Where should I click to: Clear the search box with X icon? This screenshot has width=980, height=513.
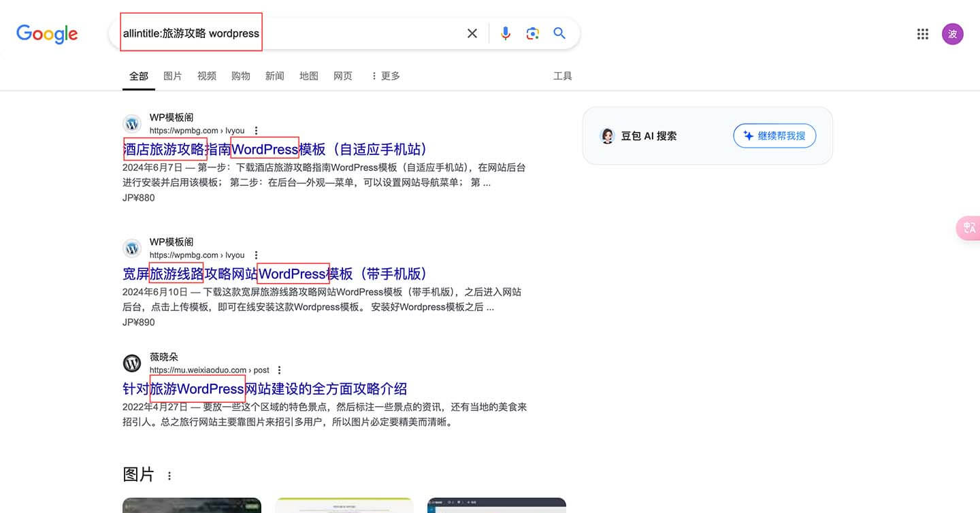tap(472, 33)
